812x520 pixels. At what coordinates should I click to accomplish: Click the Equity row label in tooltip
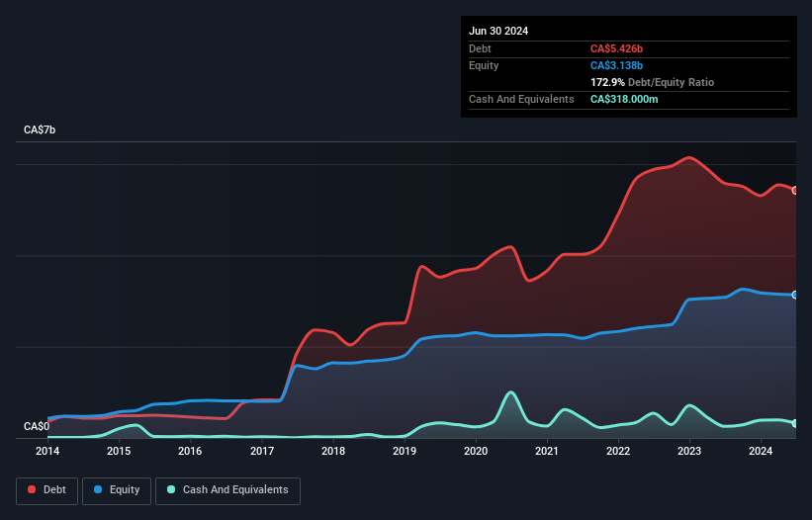coord(484,65)
